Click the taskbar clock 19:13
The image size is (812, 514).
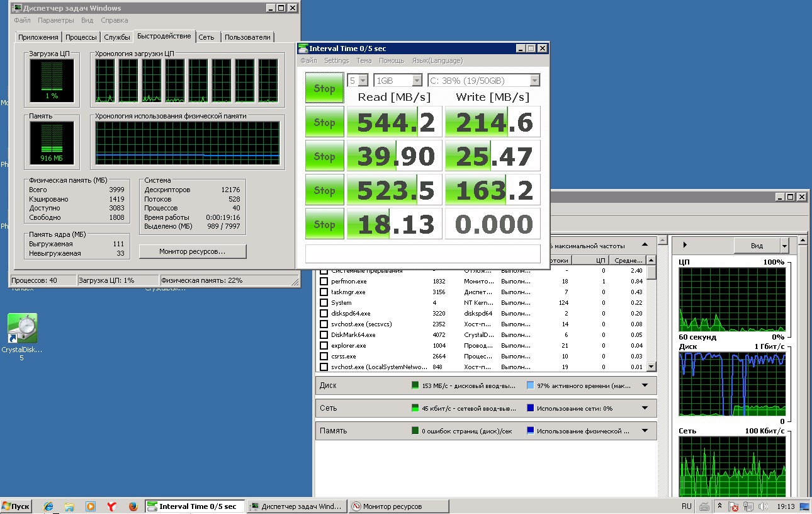click(786, 506)
